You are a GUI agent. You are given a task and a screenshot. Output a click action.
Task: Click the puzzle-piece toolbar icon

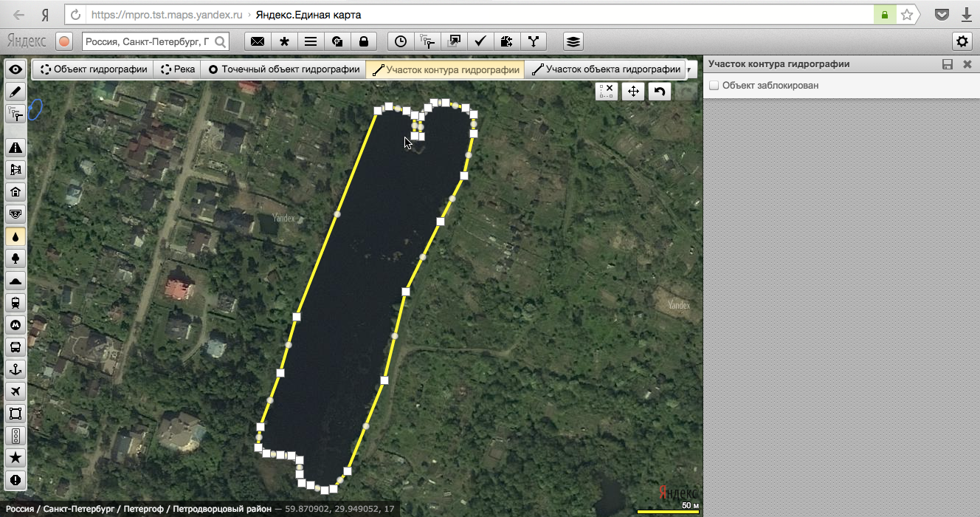coord(507,41)
